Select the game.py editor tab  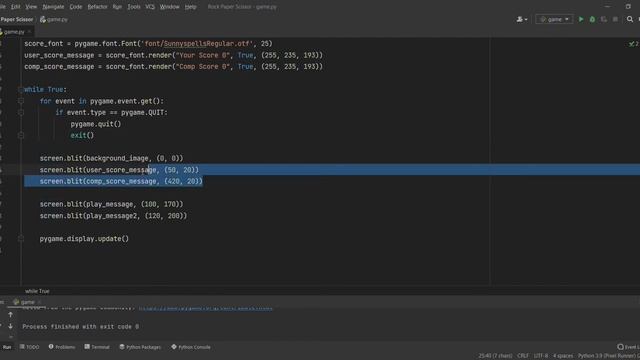(14, 31)
